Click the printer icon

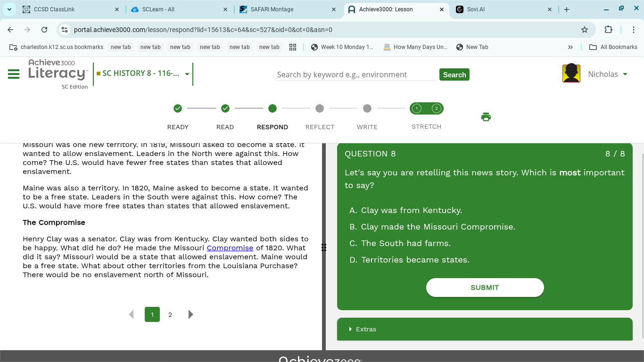486,117
